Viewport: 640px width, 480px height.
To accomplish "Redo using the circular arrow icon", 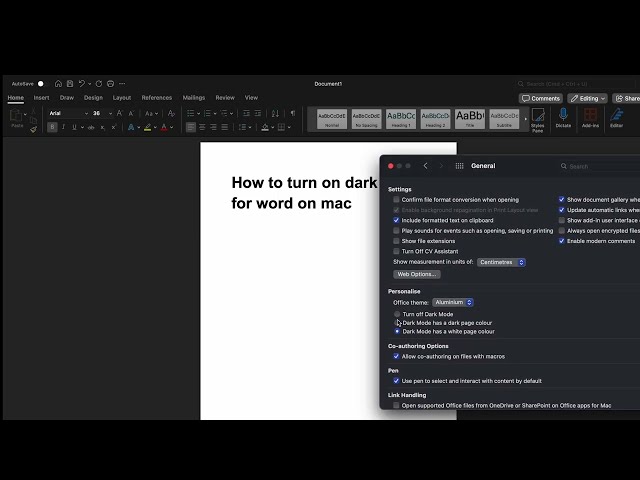I will [x=99, y=84].
